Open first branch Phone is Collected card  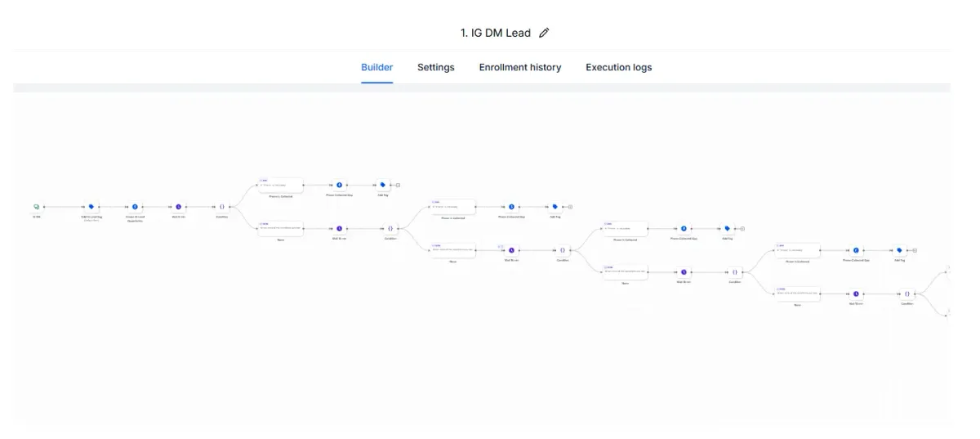point(280,186)
